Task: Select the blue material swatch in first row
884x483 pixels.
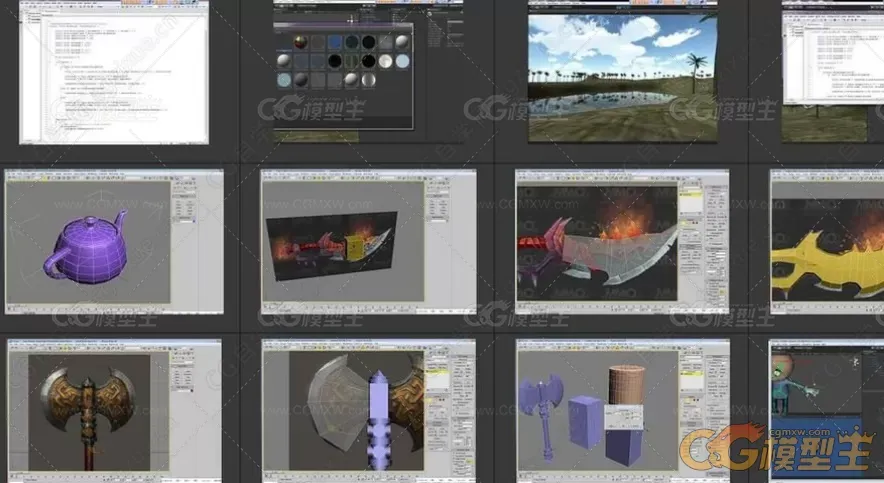Action: (335, 42)
